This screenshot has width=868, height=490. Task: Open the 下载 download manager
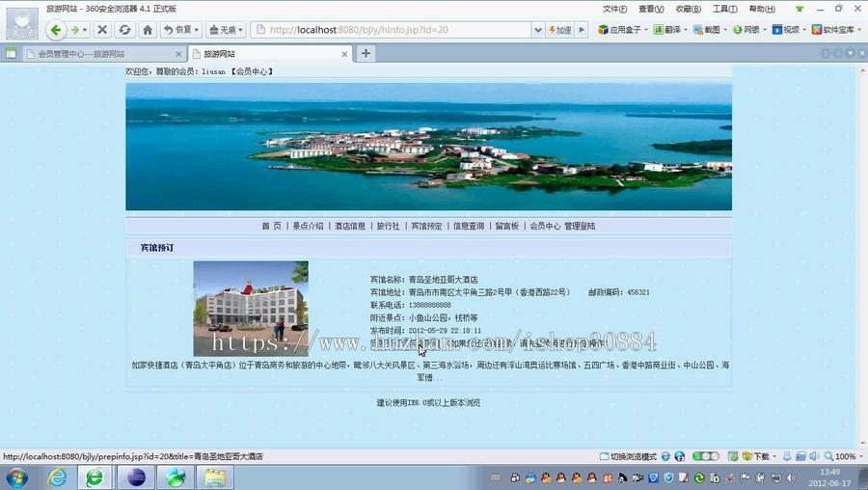pos(755,456)
